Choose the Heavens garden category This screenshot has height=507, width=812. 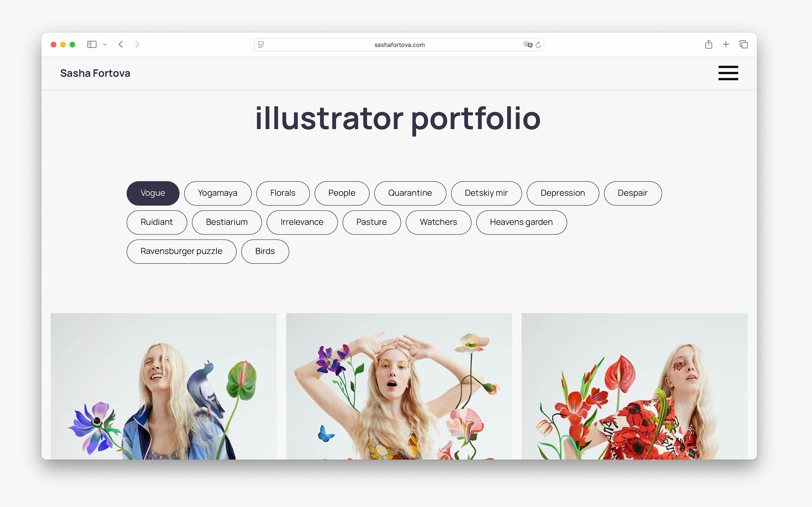pos(521,222)
